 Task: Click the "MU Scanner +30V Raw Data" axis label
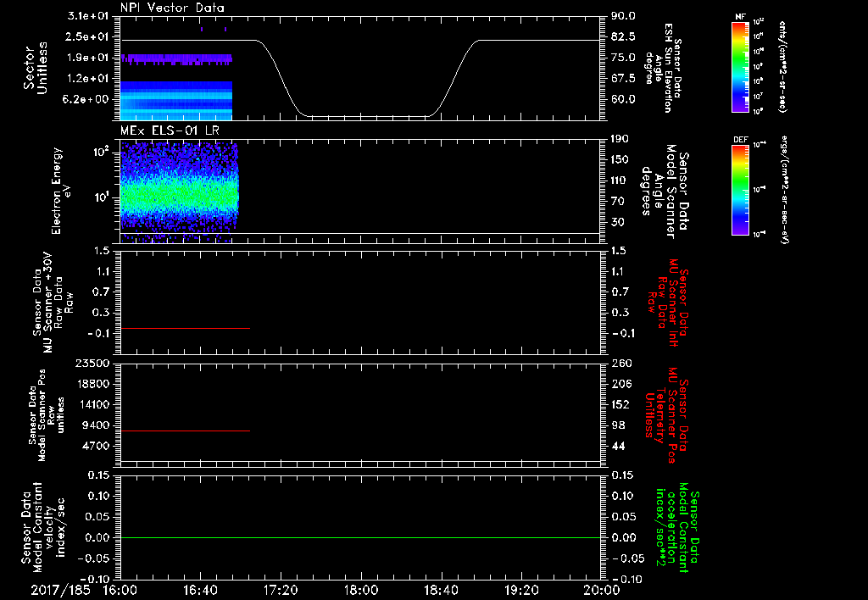pyautogui.click(x=53, y=303)
